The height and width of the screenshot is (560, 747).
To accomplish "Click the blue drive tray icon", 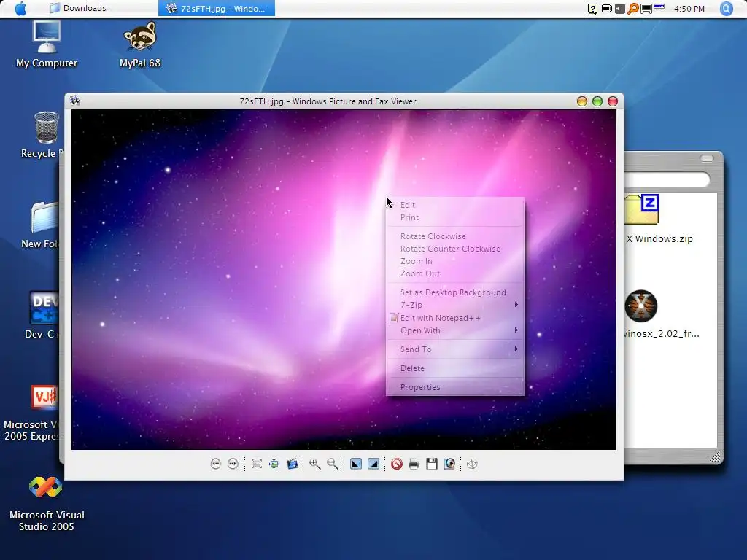I will pos(659,7).
